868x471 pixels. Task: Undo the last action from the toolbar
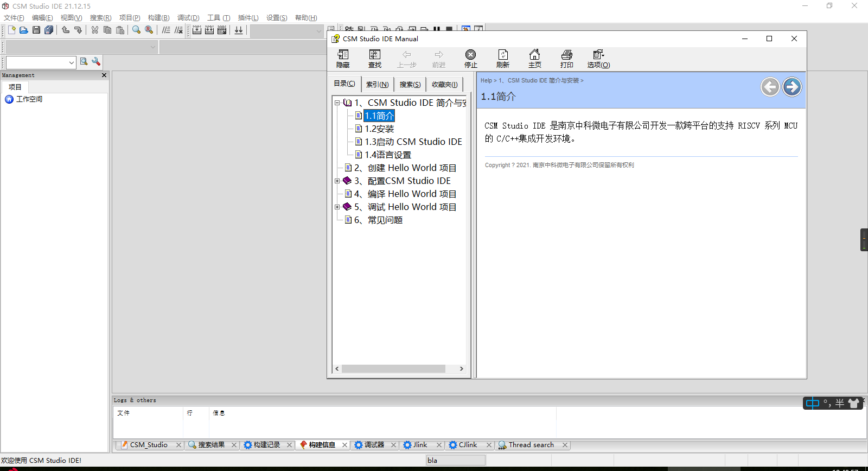point(66,30)
